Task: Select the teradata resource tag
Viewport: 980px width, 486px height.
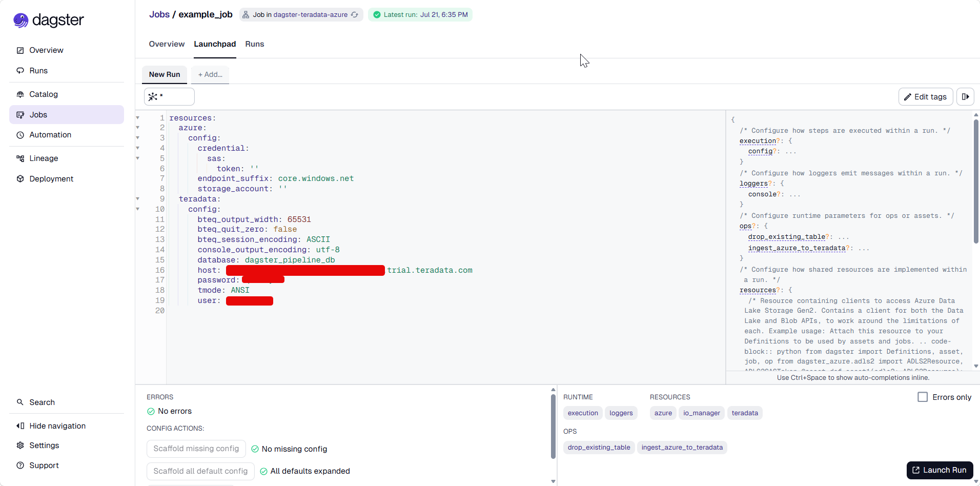Action: pos(745,413)
